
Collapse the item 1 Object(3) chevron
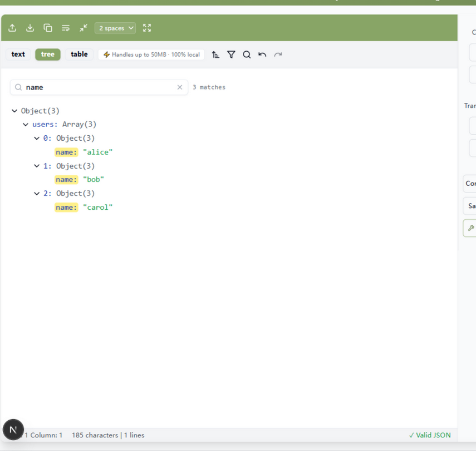pos(37,166)
